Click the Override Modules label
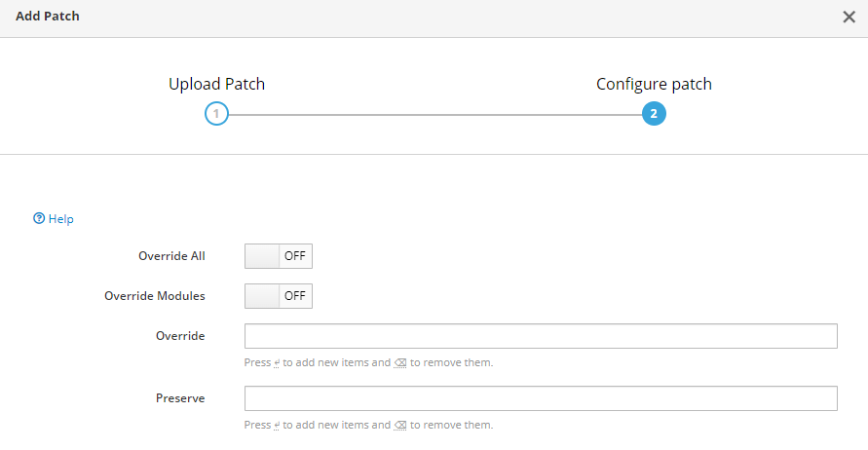The width and height of the screenshot is (868, 450). pos(155,295)
